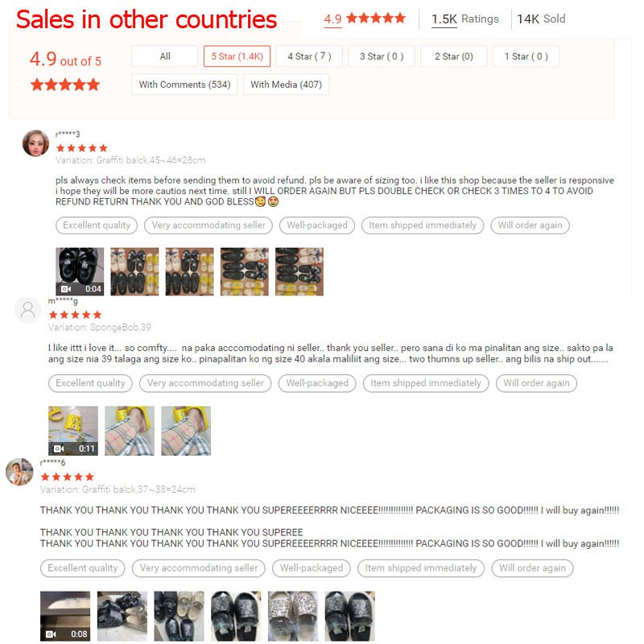Select the All reviews filter
Screen dimensions: 644x644
(165, 56)
